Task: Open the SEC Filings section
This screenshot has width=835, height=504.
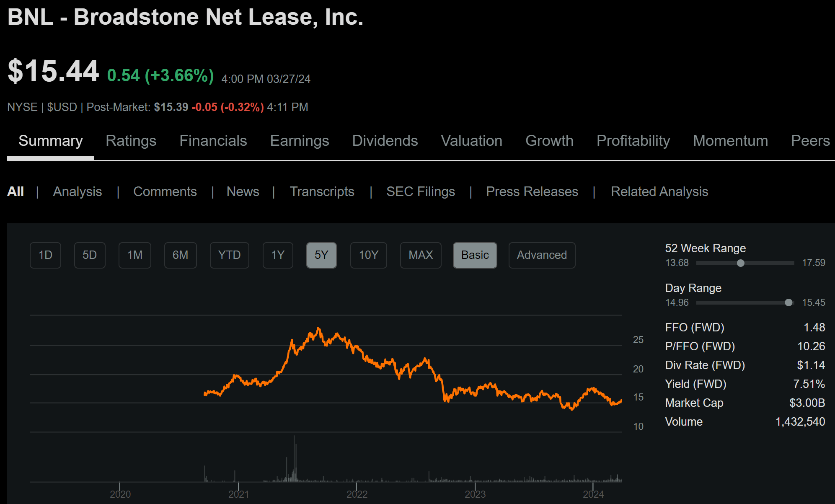Action: pyautogui.click(x=421, y=191)
